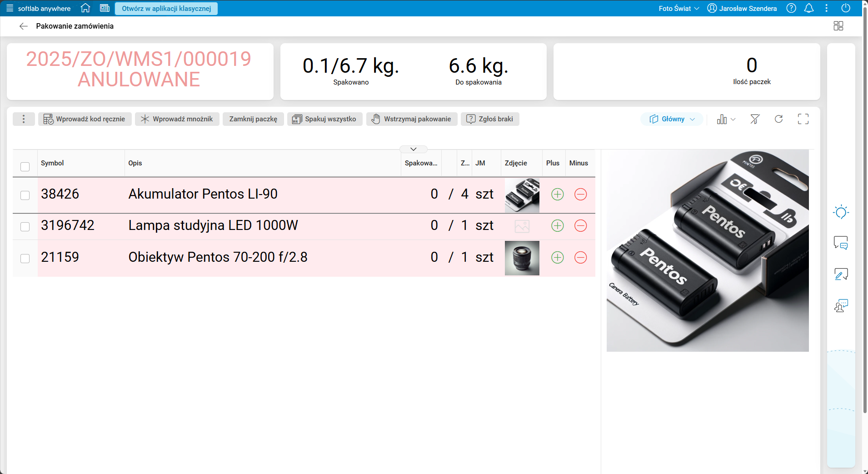Open the toolbar three-dot overflow menu
The width and height of the screenshot is (868, 474).
(24, 119)
